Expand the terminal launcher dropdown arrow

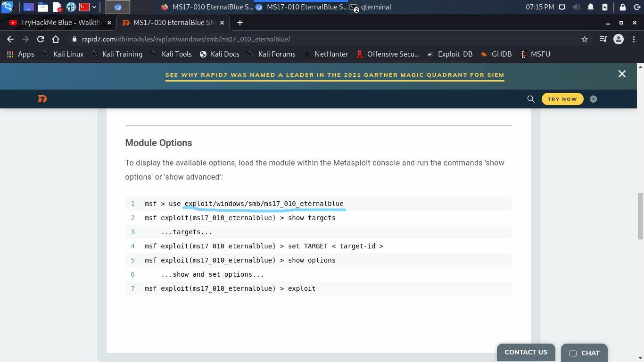tap(94, 7)
